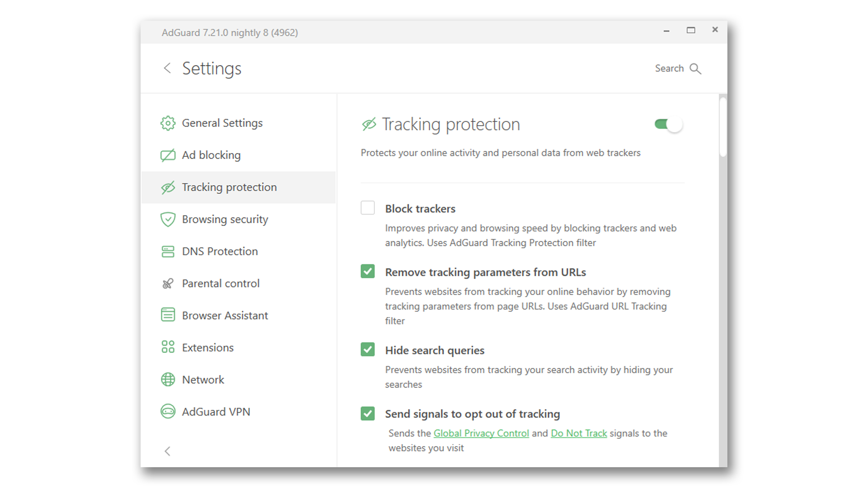Click the Do Not Track link
This screenshot has width=868, height=488.
(579, 433)
